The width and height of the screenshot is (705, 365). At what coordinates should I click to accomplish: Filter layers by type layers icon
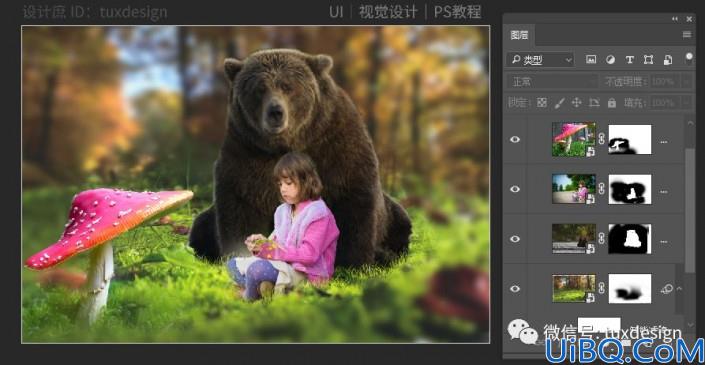629,60
